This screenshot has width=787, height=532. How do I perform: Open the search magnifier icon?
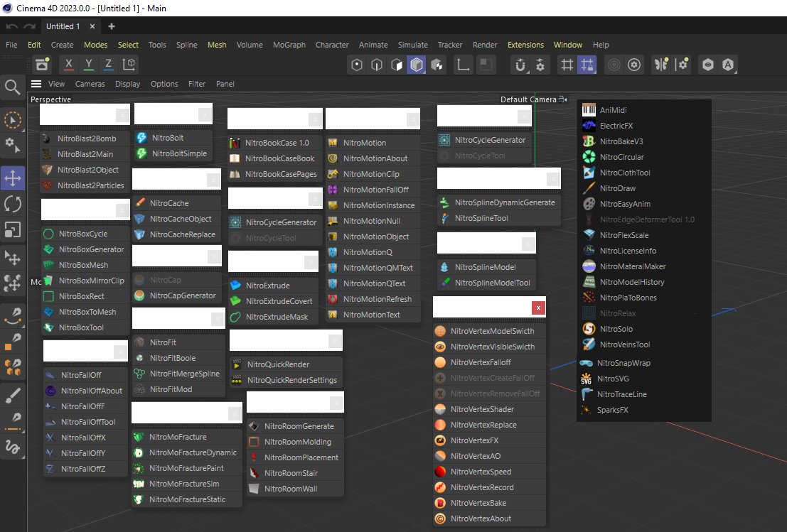click(13, 87)
